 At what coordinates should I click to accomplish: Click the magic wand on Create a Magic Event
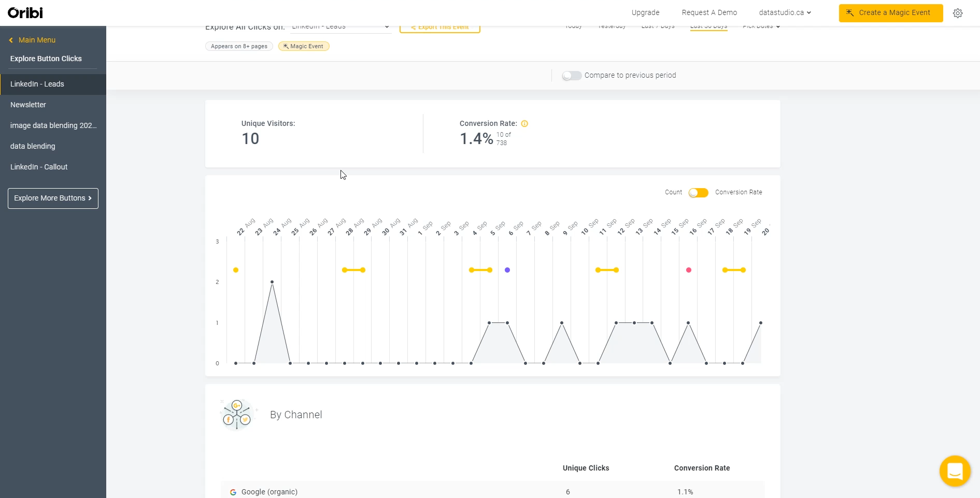click(x=850, y=13)
